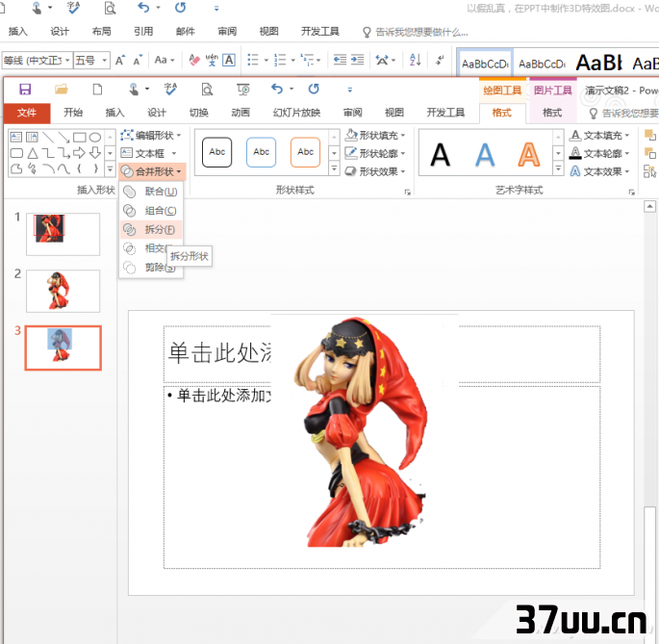Open the Text Effects dropdown
659x644 pixels.
599,171
